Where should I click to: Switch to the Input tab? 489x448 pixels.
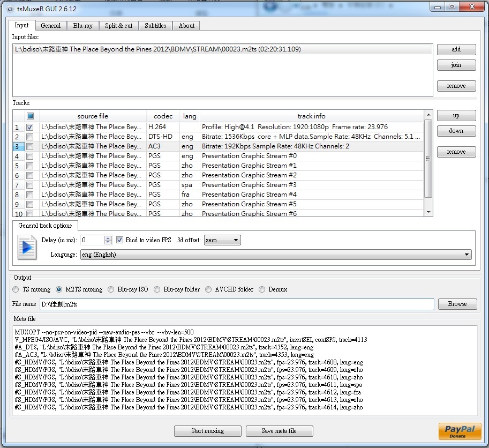[21, 25]
